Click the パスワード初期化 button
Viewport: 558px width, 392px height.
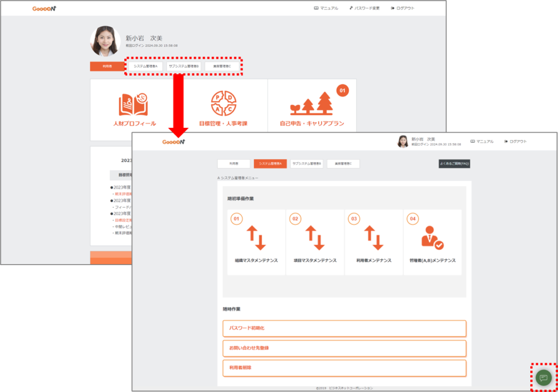(344, 328)
